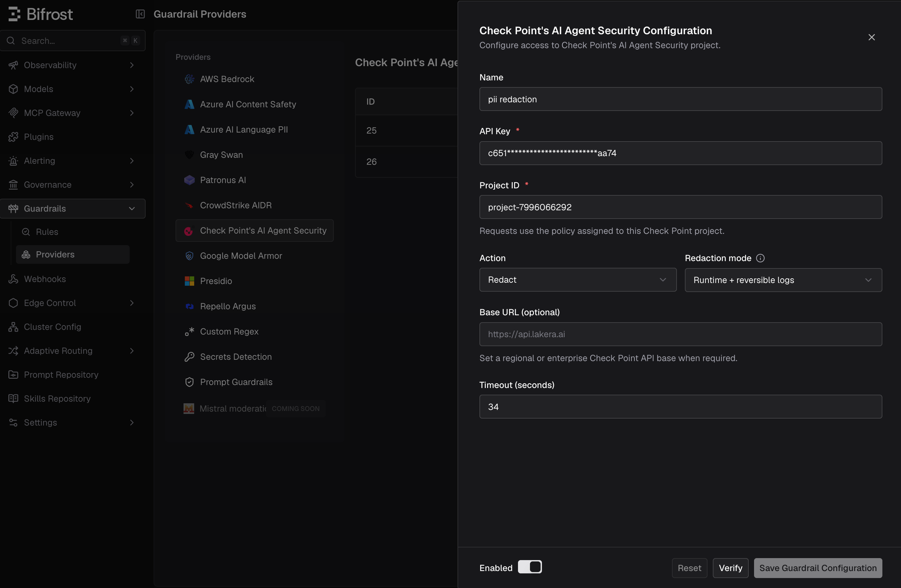Expand the Alerting chevron

coord(132,161)
